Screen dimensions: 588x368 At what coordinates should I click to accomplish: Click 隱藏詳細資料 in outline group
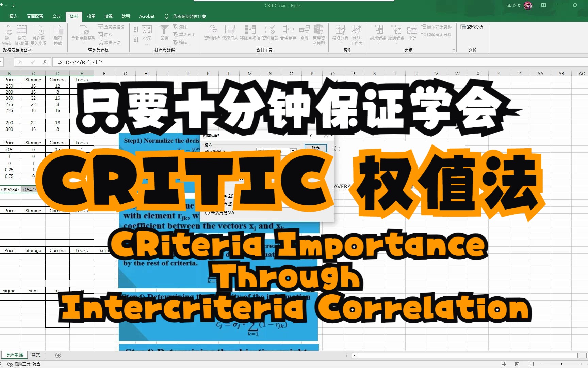point(436,34)
